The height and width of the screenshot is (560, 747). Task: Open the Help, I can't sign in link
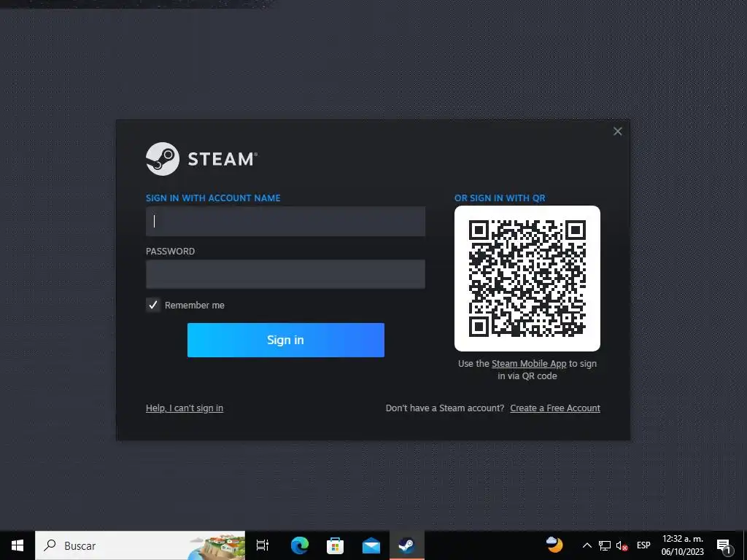[185, 408]
